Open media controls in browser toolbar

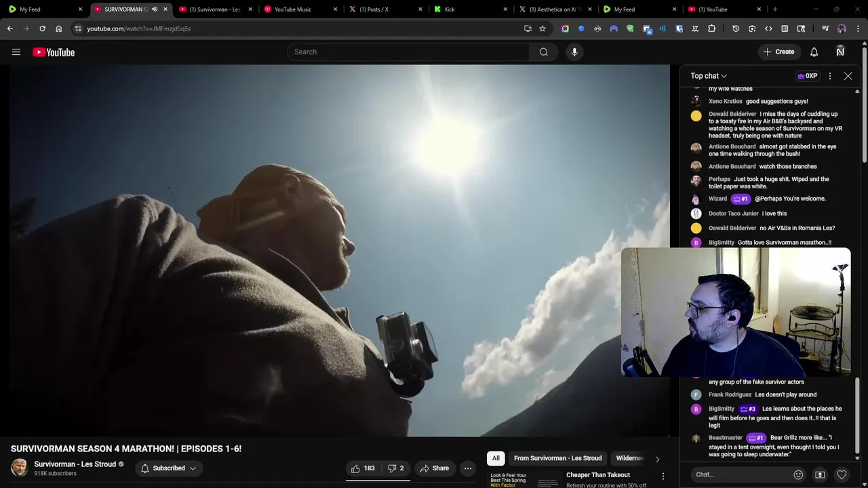[825, 28]
